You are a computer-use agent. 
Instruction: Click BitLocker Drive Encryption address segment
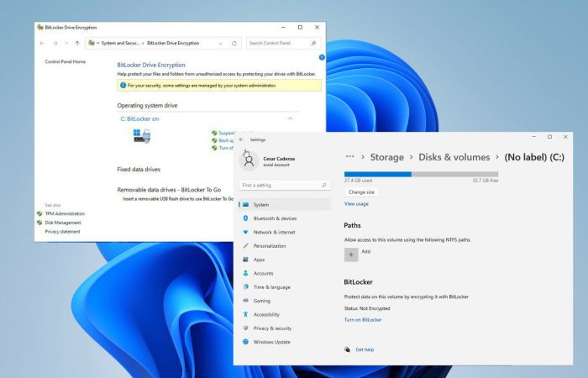click(x=173, y=43)
